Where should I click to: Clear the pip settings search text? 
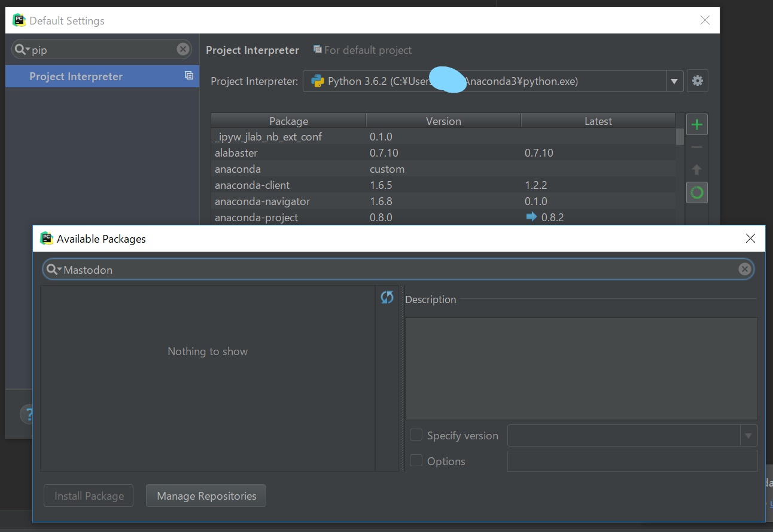183,50
